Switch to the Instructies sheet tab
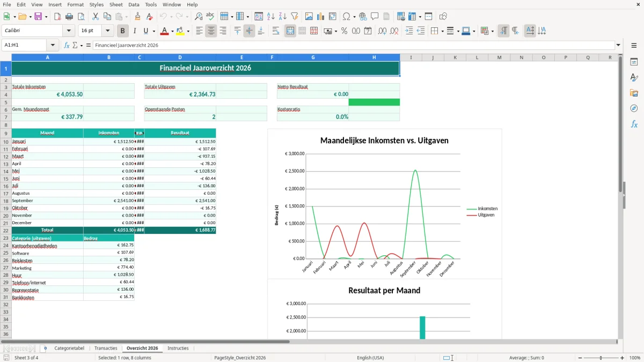 tap(178, 348)
